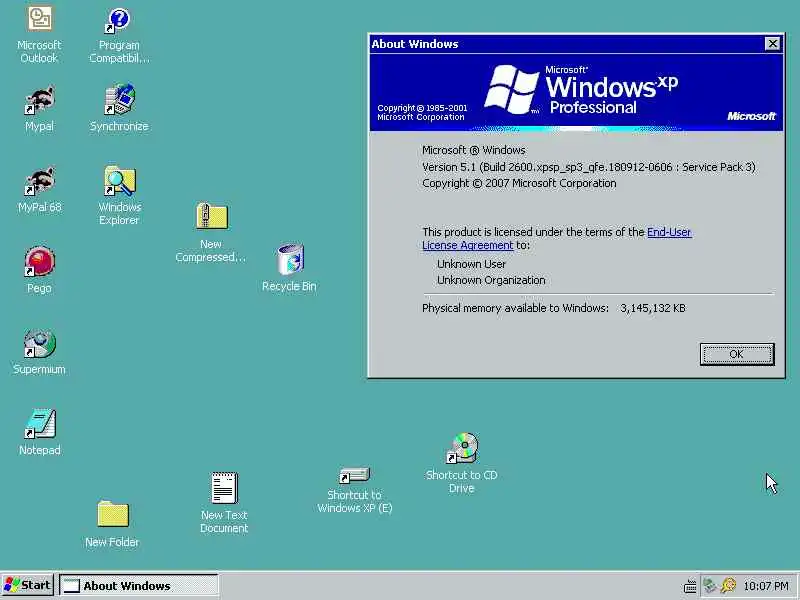
Task: Click the 'Microsoft ® Windows' text line
Action: [473, 150]
